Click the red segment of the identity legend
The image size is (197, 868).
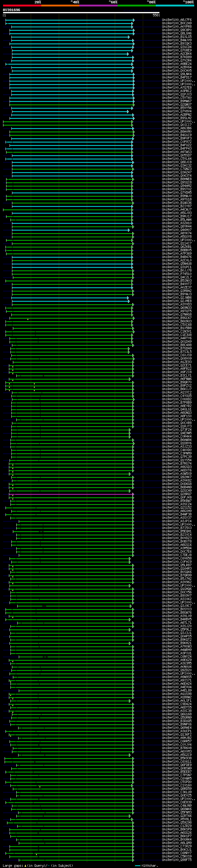[22, 6]
